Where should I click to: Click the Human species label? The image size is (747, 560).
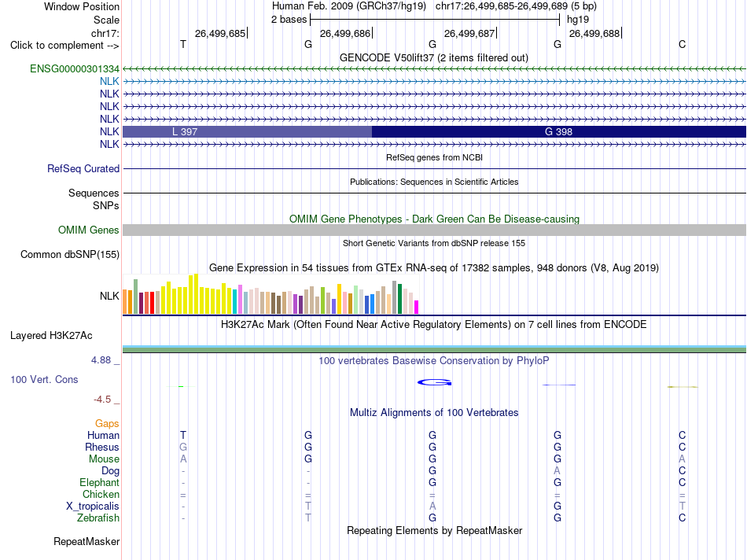click(103, 435)
